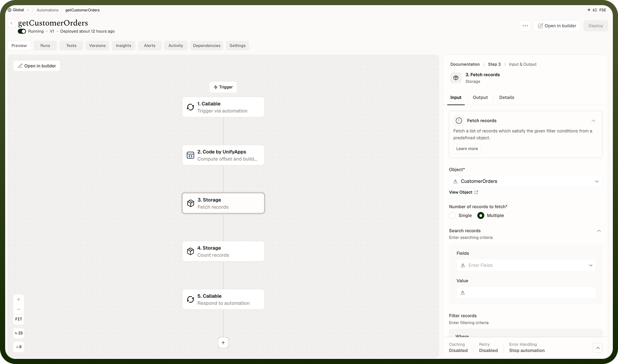The width and height of the screenshot is (618, 364).
Task: Click the storage box icon in panel header
Action: coord(456,78)
